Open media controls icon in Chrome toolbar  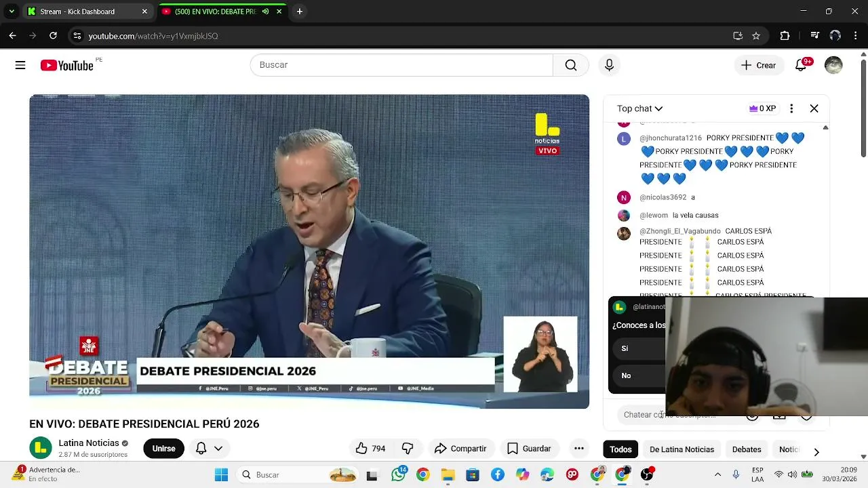[814, 36]
